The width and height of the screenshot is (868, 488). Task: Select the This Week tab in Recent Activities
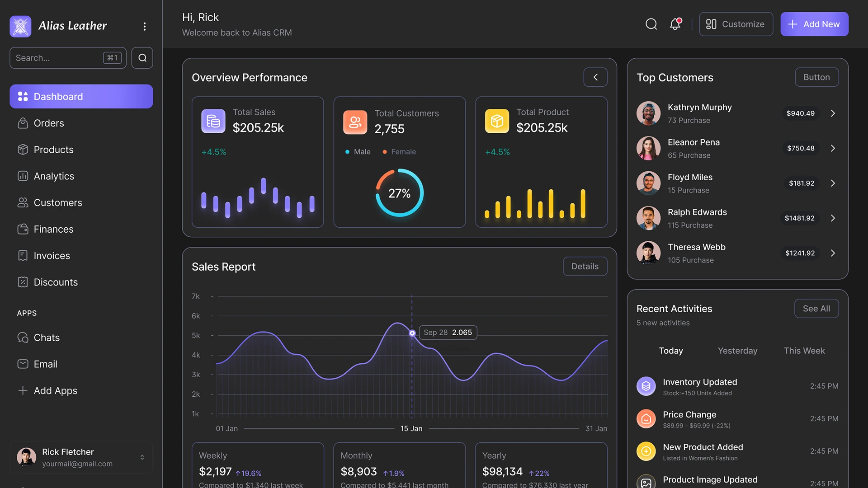[804, 351]
